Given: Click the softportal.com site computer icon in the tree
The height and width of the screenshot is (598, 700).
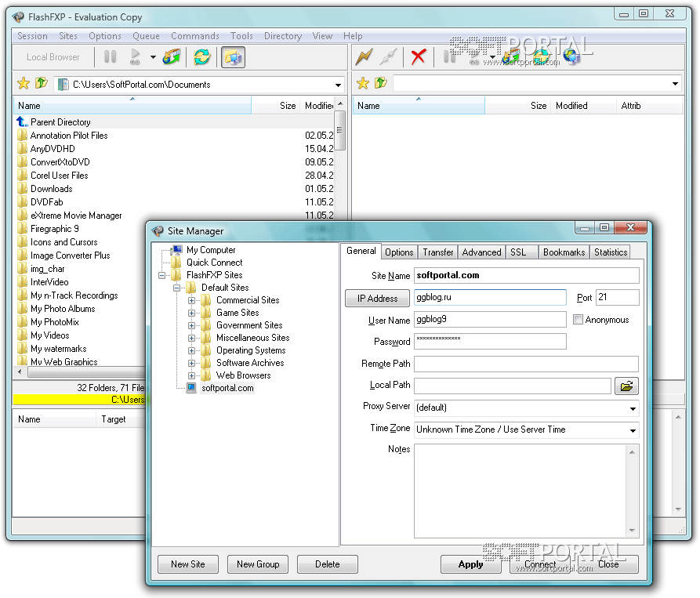Looking at the screenshot, I should coord(191,388).
